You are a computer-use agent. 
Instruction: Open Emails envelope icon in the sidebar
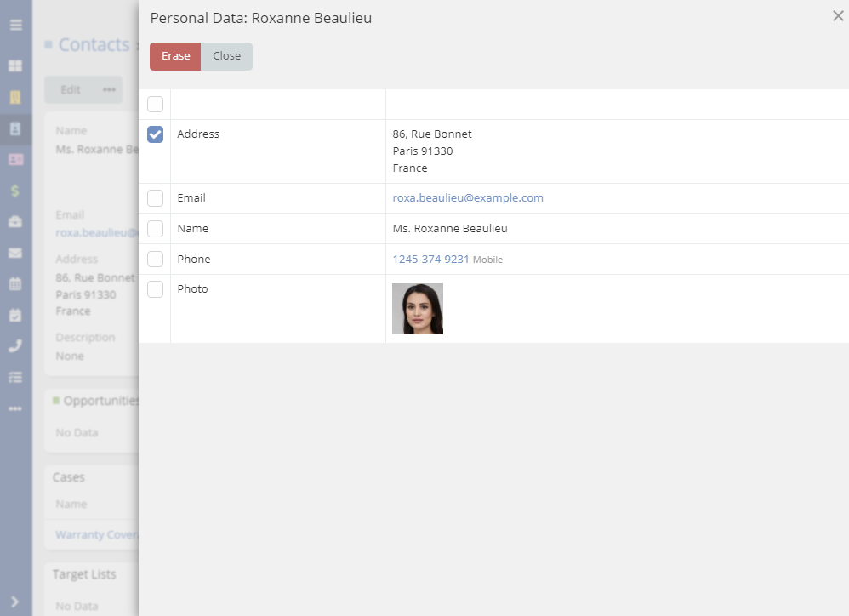[x=15, y=253]
